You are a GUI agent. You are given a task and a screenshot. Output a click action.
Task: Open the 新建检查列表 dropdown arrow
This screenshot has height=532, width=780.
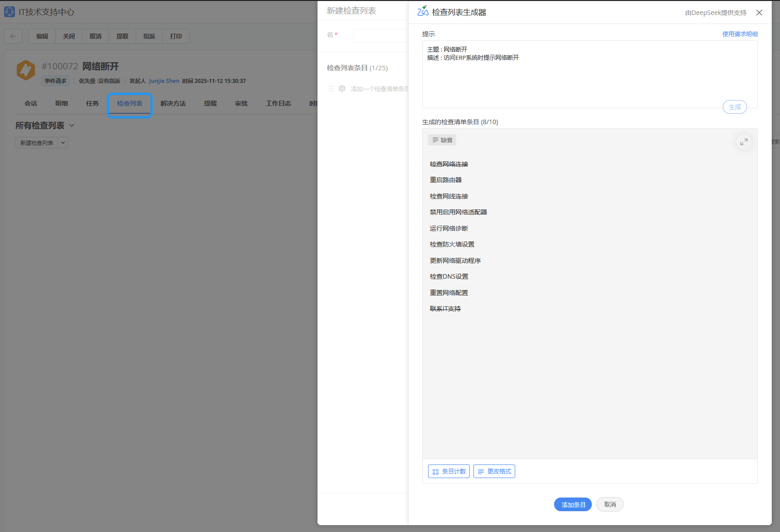coord(63,143)
